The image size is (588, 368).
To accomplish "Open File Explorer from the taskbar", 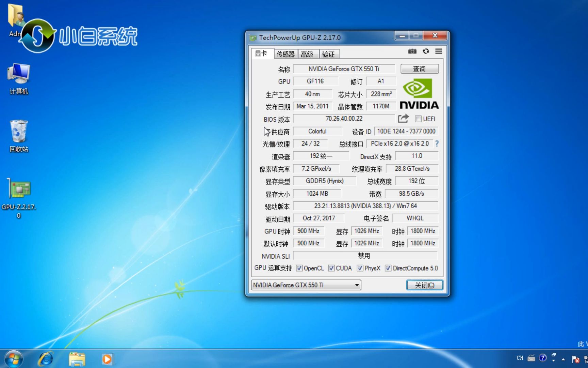I will [77, 359].
